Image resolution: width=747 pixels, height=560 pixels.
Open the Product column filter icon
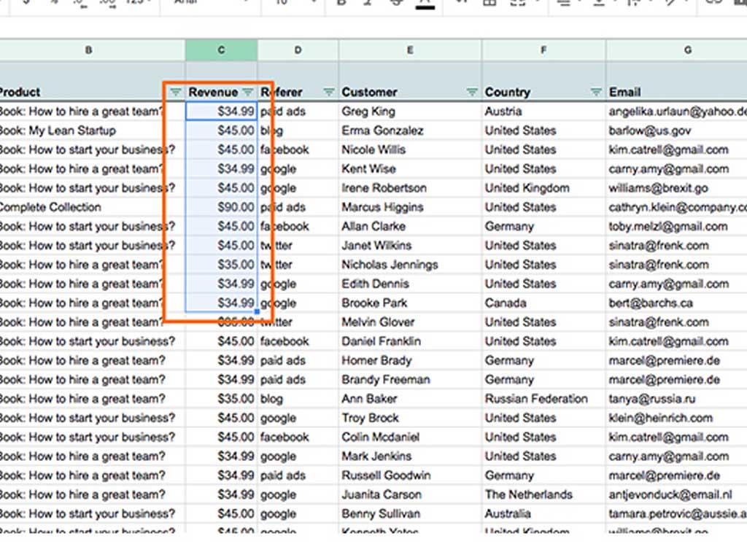pos(175,92)
